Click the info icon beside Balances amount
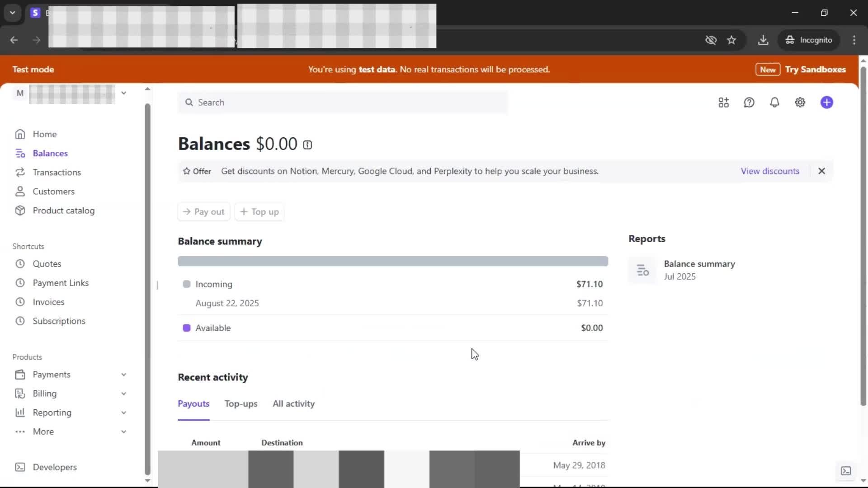 (x=307, y=145)
